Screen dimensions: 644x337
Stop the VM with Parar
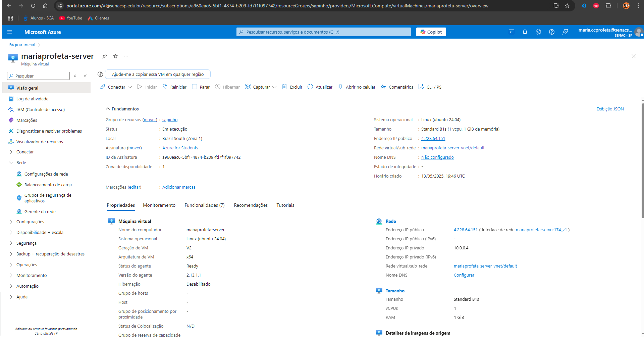[x=201, y=87]
